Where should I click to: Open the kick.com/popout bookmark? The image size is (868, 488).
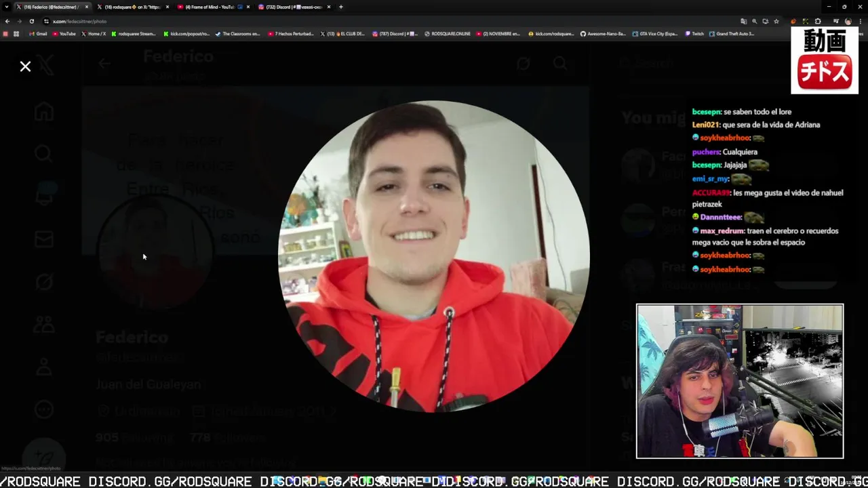coord(186,34)
